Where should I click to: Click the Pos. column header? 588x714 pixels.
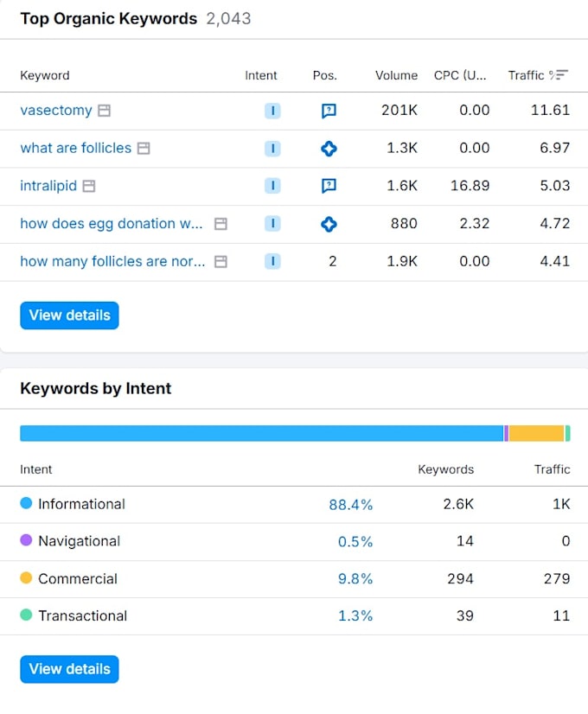click(x=325, y=75)
